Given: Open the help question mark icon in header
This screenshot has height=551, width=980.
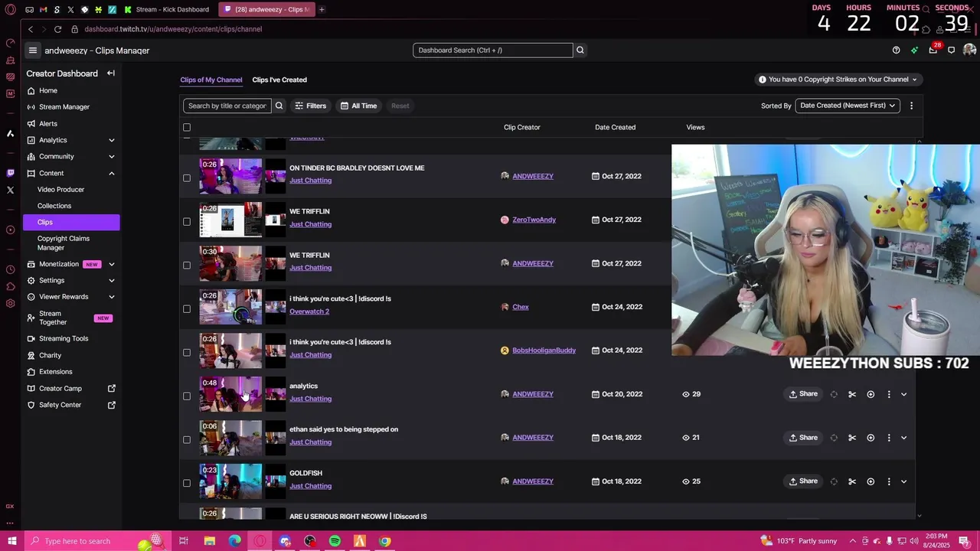Looking at the screenshot, I should click(896, 51).
